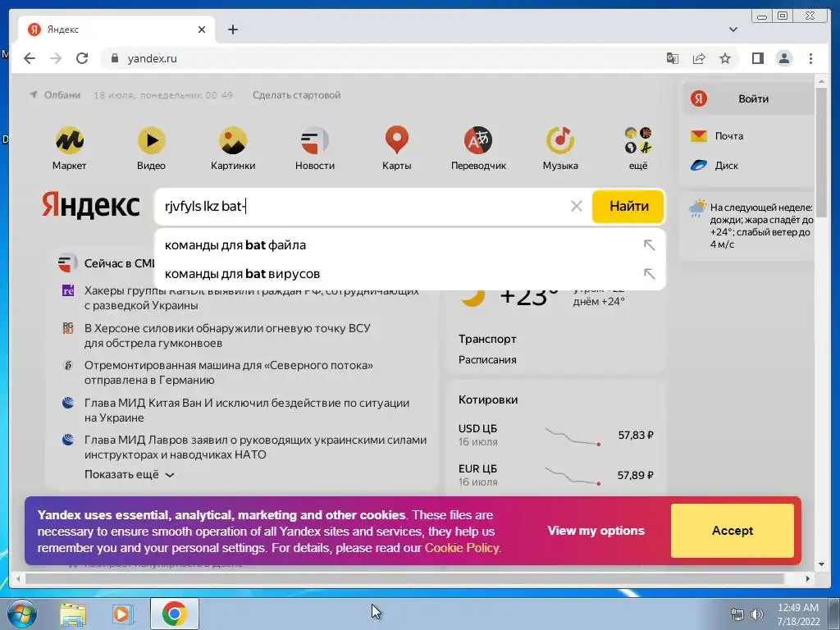Open Chrome's three-dot menu
This screenshot has height=630, width=840.
tap(810, 58)
